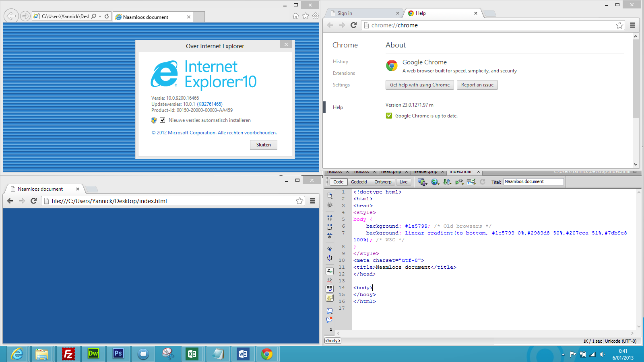Toggle 'Nieuwe versies automatisch installeren' checkbox
The image size is (644, 362).
[x=162, y=120]
